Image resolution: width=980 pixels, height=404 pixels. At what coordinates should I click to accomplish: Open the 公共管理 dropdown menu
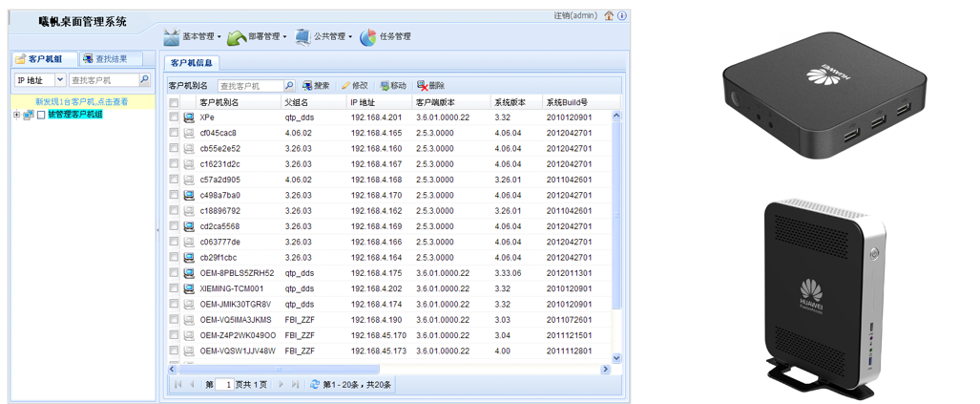tap(350, 37)
